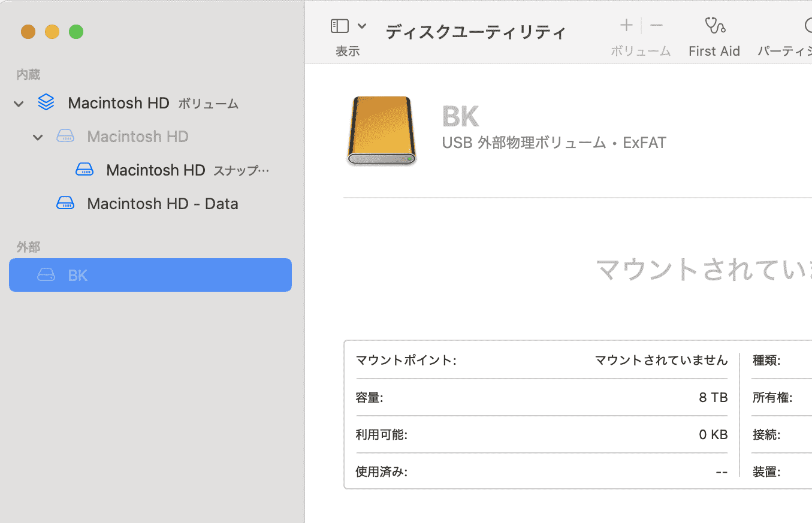Click the 内蔵 section header

coord(28,75)
